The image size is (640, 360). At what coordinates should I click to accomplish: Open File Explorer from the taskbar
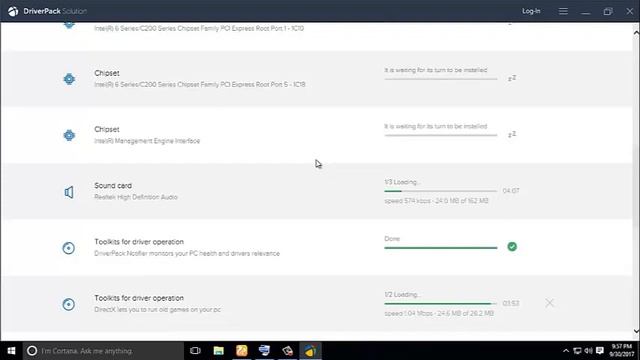218,351
